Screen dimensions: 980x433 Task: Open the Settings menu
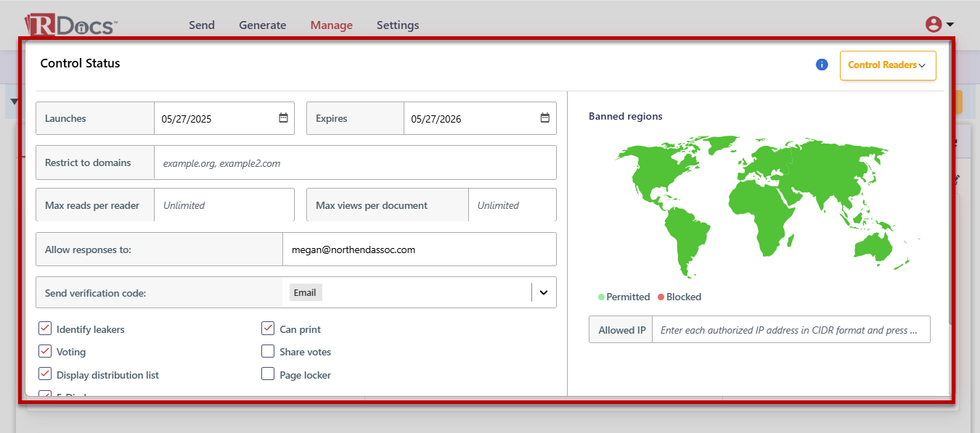[398, 25]
